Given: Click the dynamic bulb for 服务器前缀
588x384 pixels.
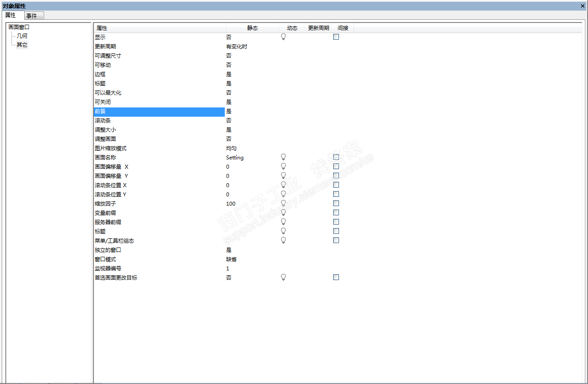Looking at the screenshot, I should (x=283, y=222).
